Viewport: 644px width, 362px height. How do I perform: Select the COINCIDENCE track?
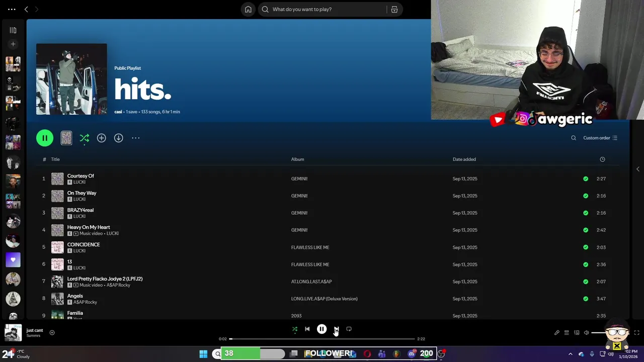coord(84,244)
